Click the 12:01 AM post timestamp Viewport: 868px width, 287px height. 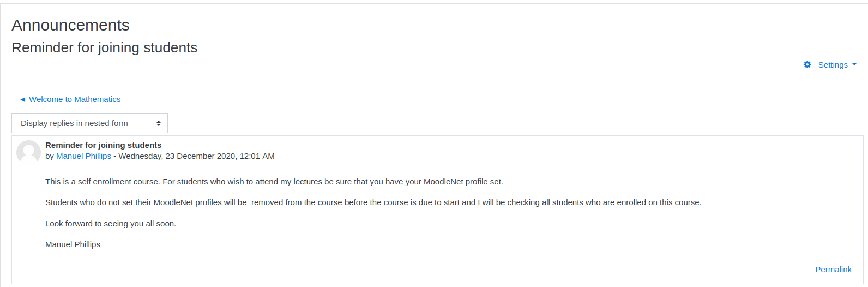coord(257,156)
